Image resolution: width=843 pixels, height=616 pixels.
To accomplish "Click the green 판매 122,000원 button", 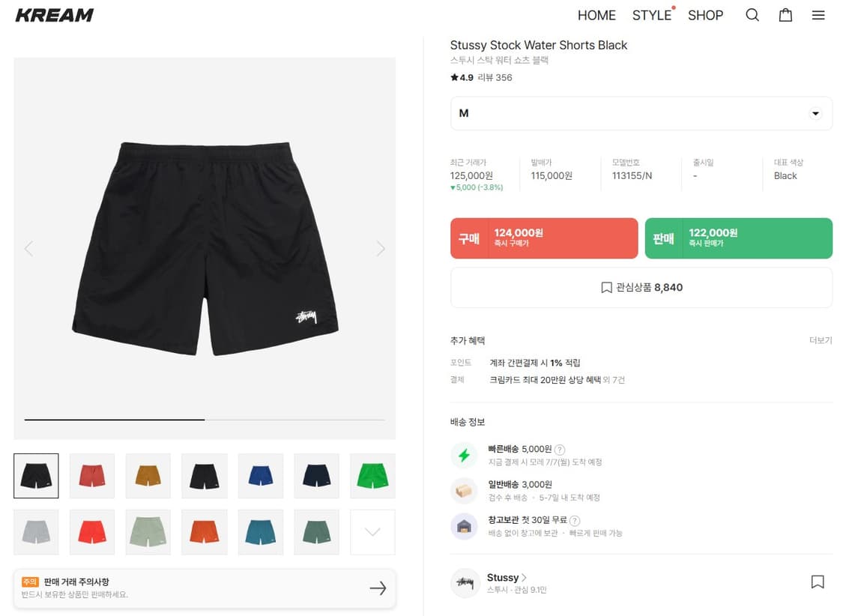I will tap(739, 238).
